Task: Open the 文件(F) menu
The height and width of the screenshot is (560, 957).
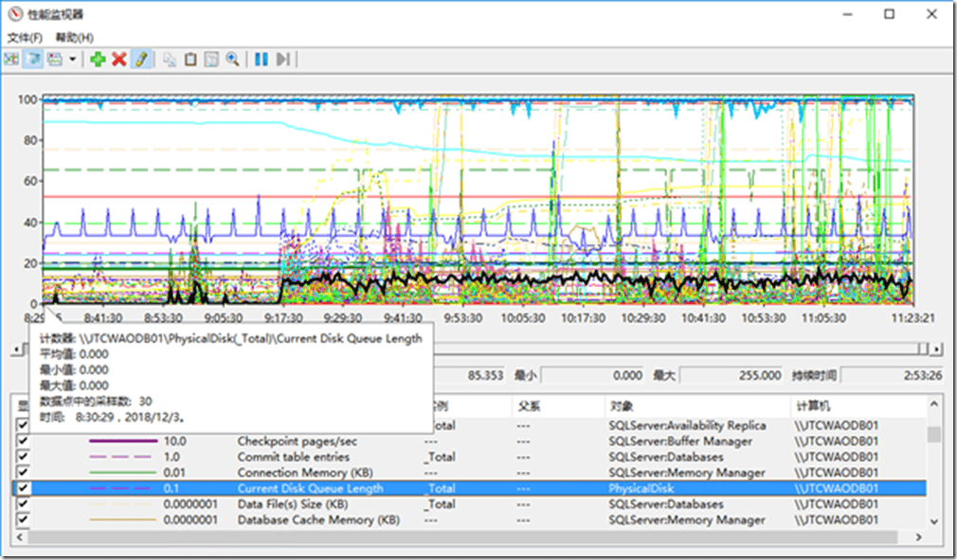Action: tap(25, 37)
